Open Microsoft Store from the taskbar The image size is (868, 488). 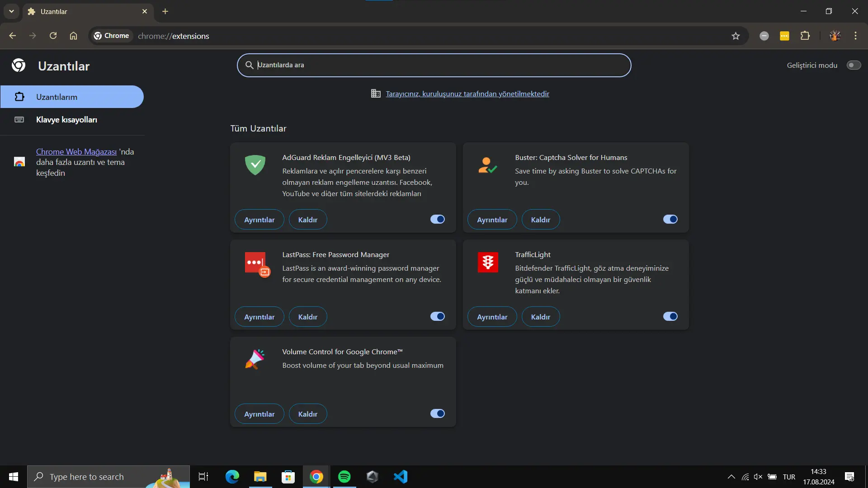point(288,477)
